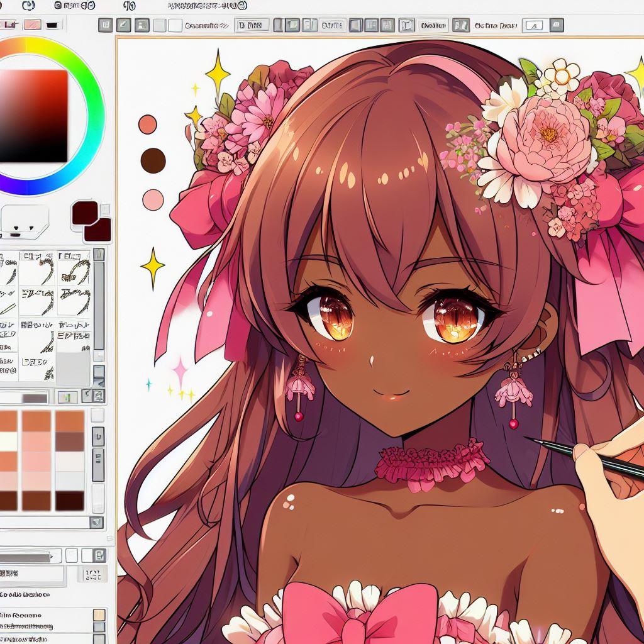This screenshot has height=644, width=644.
Task: Click the icon button right of the lower-panel dropdown
Action: click(99, 555)
